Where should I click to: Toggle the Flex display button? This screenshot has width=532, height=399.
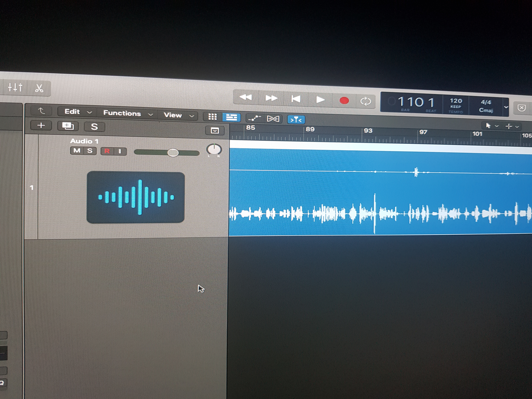pyautogui.click(x=273, y=119)
